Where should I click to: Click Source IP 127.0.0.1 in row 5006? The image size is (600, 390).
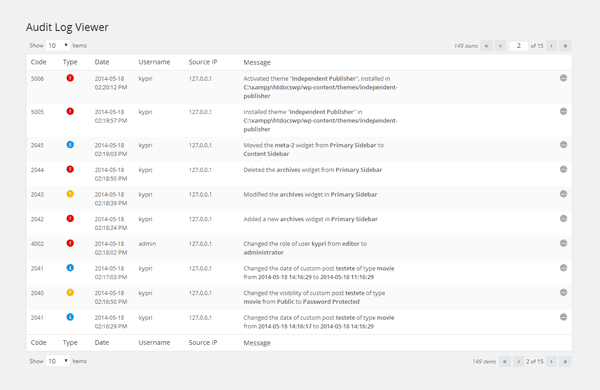click(x=200, y=78)
